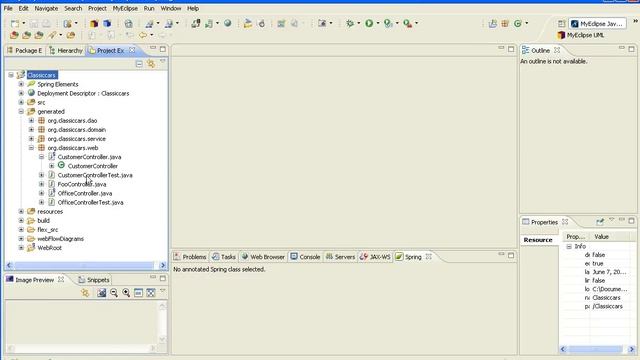Expand the Spring Elements node
This screenshot has height=360, width=640.
coord(21,84)
